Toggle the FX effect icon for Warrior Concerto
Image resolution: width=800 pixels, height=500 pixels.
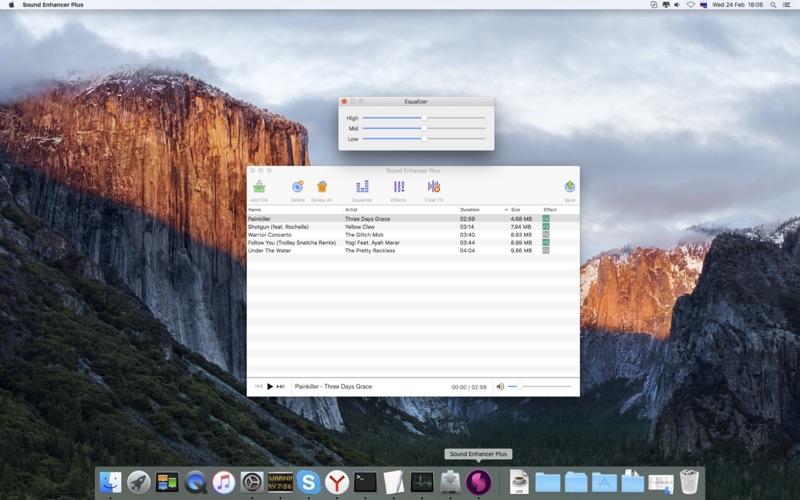(x=546, y=235)
